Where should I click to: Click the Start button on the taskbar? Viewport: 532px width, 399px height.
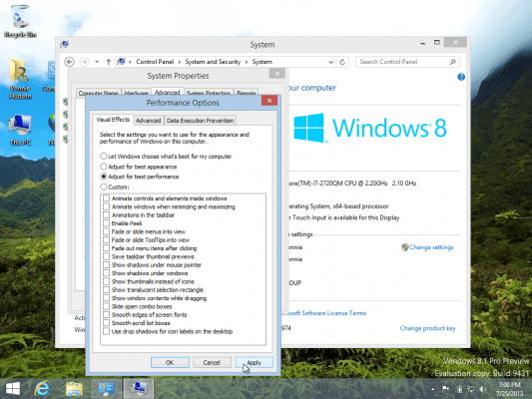point(13,388)
